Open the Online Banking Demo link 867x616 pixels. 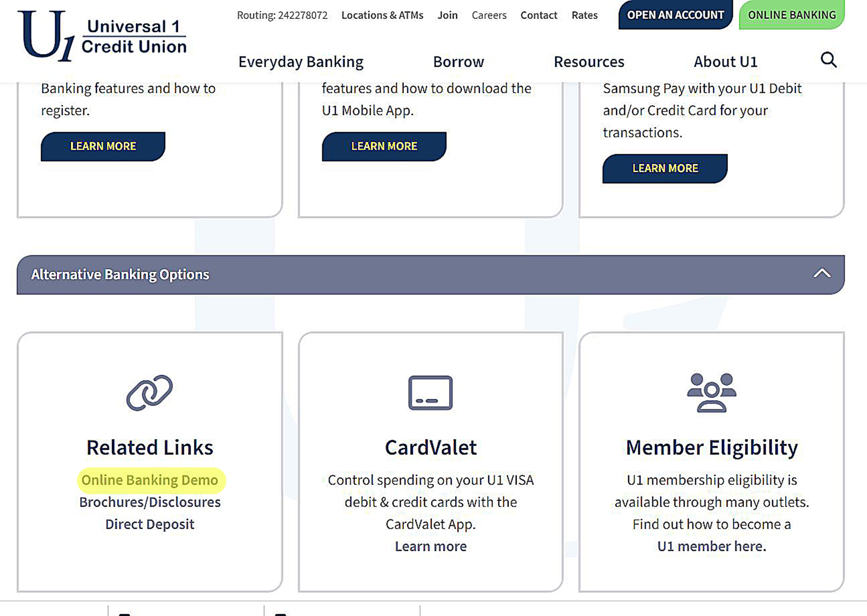150,480
